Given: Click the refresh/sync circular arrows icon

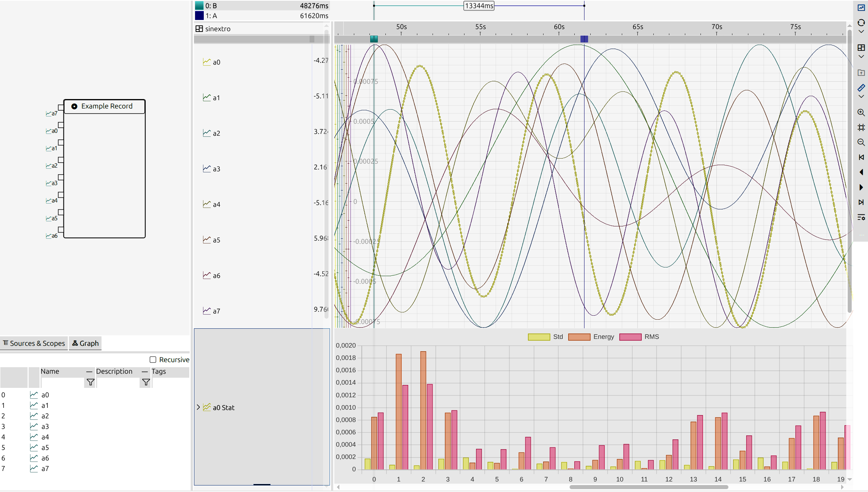Looking at the screenshot, I should tap(861, 23).
